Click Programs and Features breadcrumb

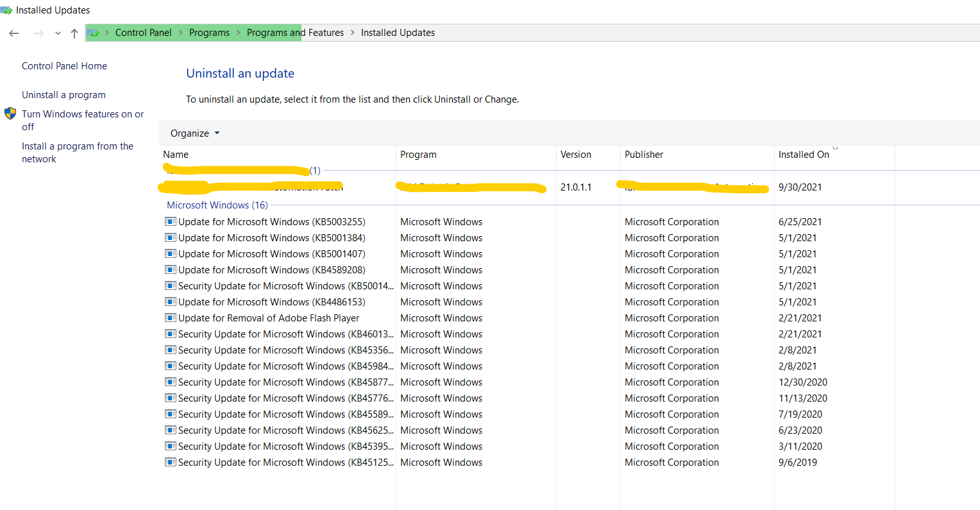[295, 33]
